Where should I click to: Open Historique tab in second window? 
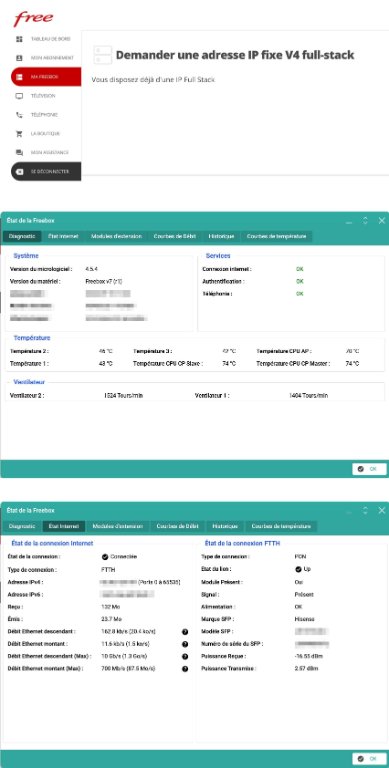click(x=225, y=526)
